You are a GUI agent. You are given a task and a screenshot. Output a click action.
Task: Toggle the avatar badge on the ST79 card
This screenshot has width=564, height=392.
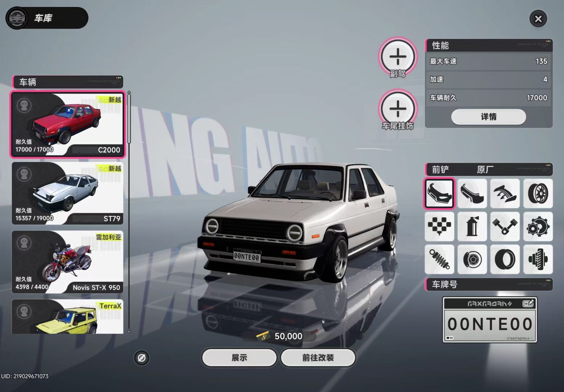24,174
